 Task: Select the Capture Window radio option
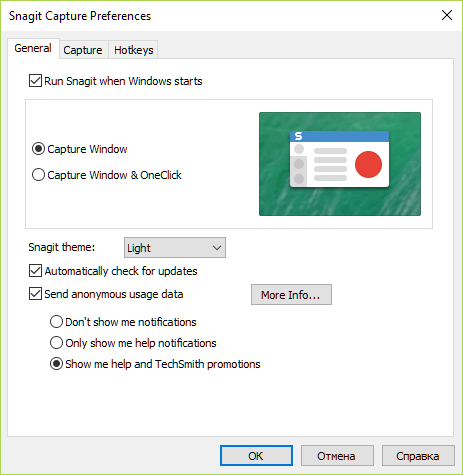point(38,149)
